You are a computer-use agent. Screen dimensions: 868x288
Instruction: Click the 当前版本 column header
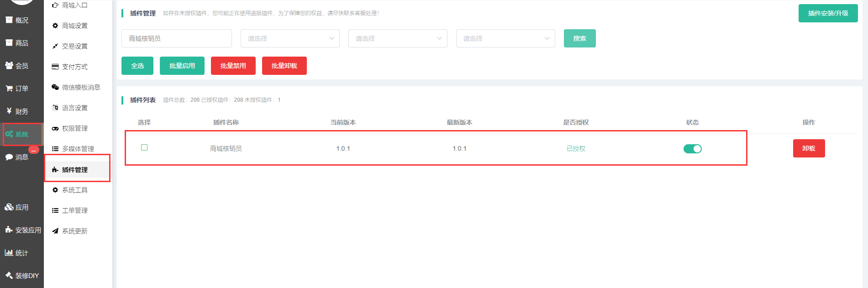point(343,122)
